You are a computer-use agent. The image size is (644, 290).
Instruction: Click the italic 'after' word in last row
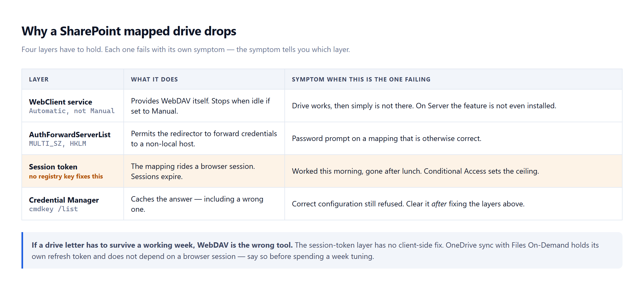click(x=439, y=204)
